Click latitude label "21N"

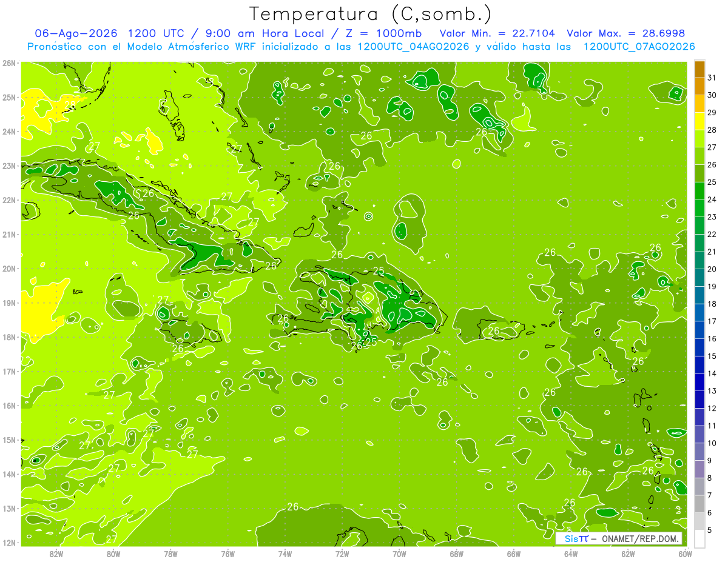[9, 235]
